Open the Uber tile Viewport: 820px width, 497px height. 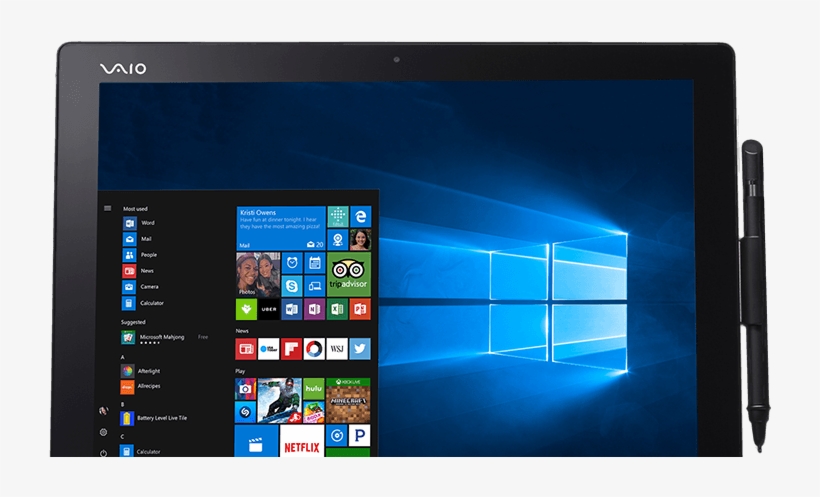pos(269,310)
